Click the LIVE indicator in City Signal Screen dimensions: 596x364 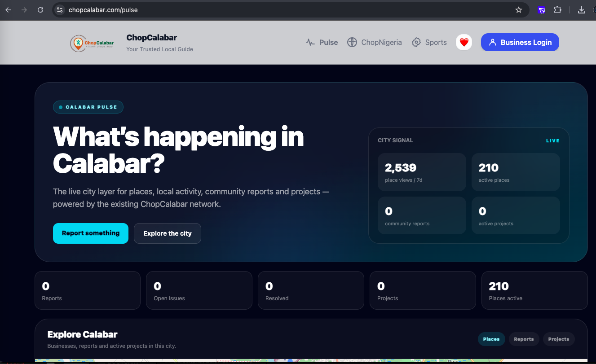pos(553,141)
